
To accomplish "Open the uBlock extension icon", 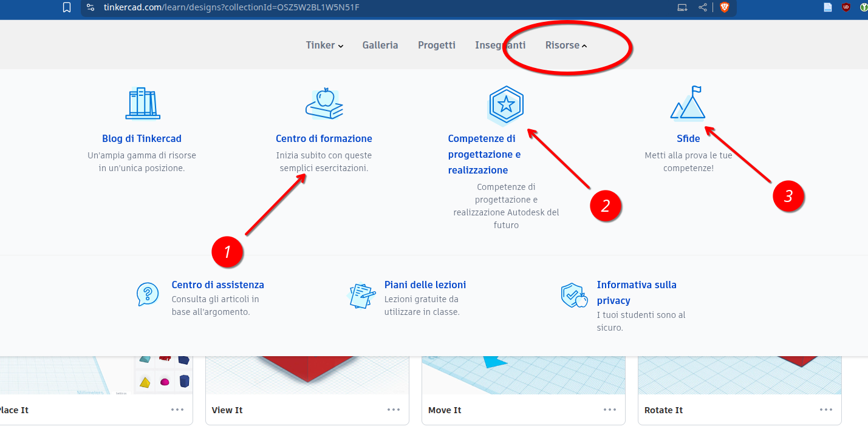I will [846, 7].
